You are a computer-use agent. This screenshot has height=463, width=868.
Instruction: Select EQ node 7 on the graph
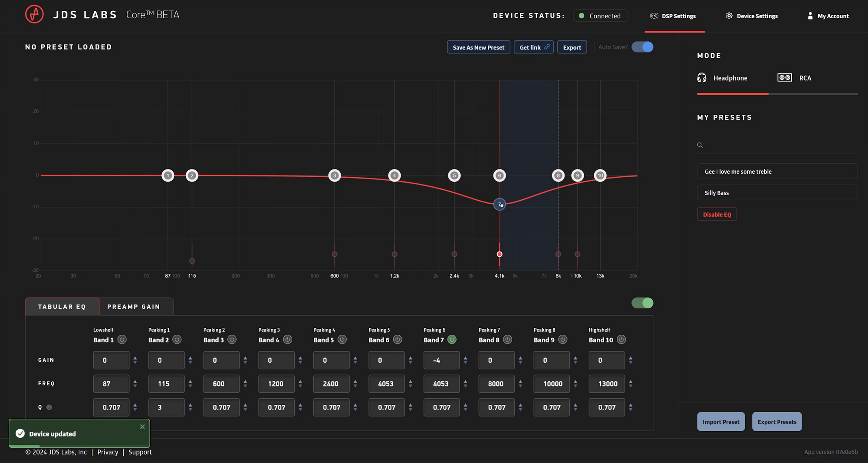500,204
